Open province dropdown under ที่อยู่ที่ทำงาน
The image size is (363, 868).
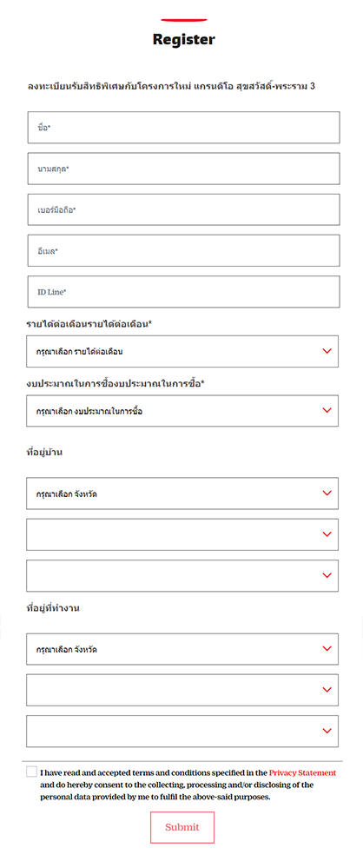(182, 649)
